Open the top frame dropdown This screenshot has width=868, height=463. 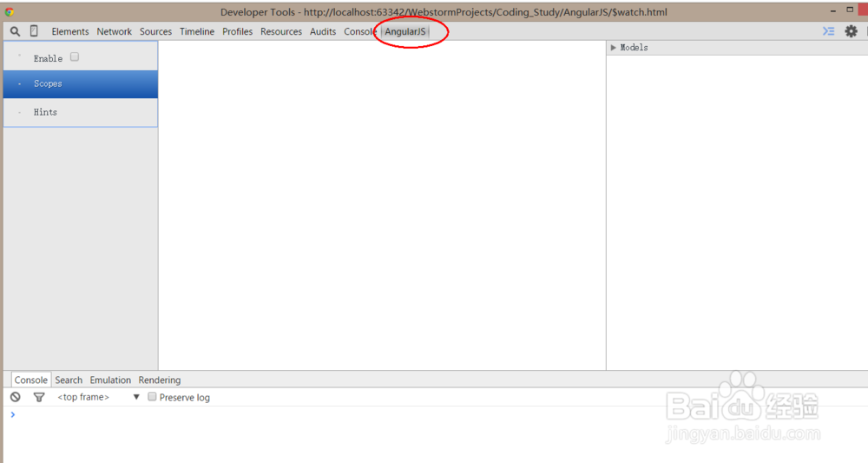click(98, 397)
